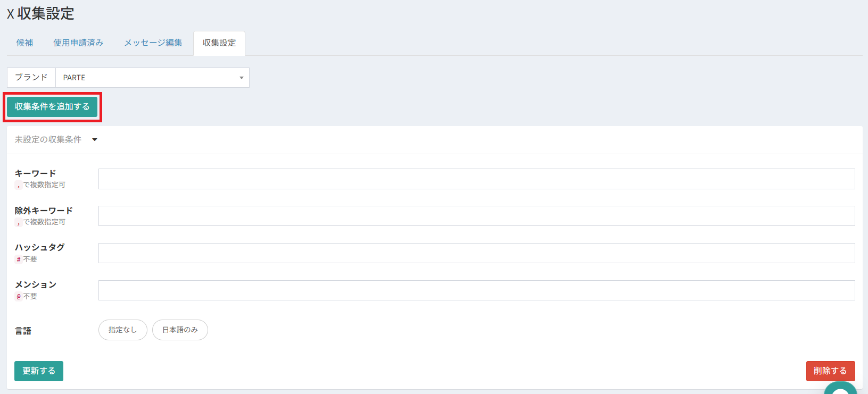
Task: Open the chat widget icon
Action: click(841, 388)
